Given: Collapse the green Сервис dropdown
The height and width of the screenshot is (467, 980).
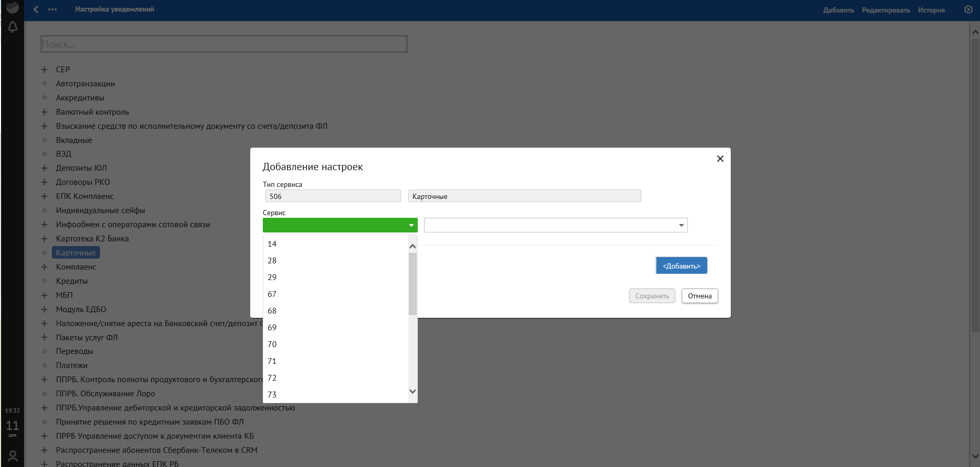Looking at the screenshot, I should click(411, 225).
